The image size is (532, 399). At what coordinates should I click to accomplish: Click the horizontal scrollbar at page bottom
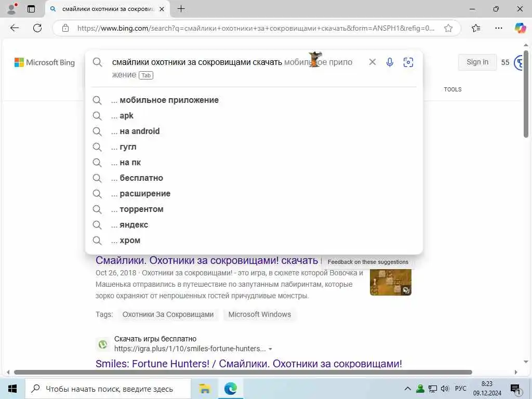coord(243,372)
